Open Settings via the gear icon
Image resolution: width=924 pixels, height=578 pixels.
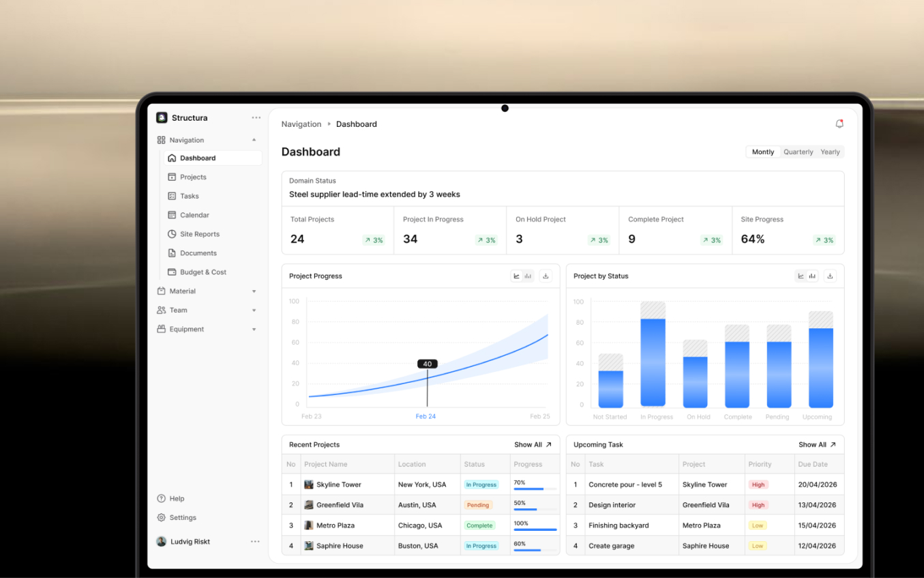coord(162,517)
